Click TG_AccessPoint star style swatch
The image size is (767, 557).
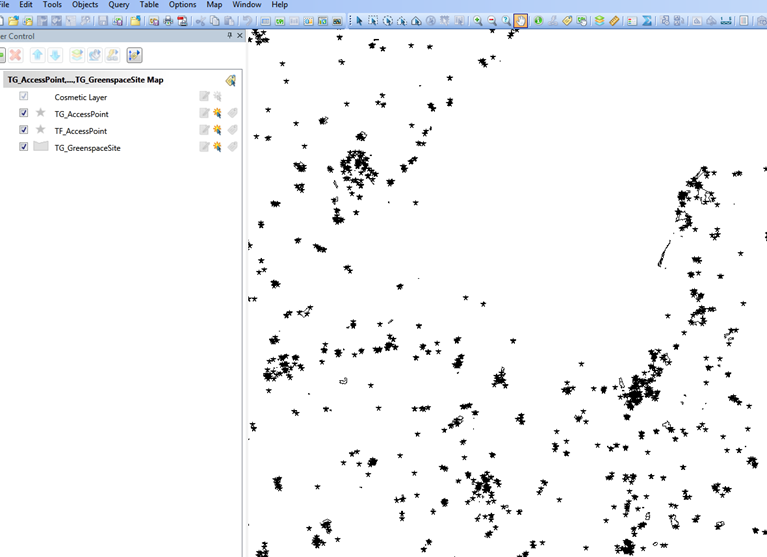[41, 113]
